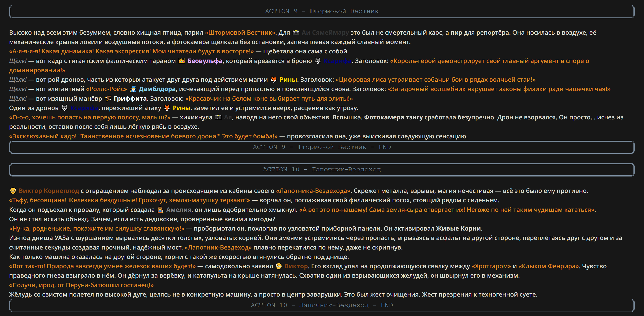The width and height of the screenshot is (644, 316).
Task: Click the quote '«Тьфу, бесовщина! Железяки бездушные!...»'
Action: click(130, 200)
